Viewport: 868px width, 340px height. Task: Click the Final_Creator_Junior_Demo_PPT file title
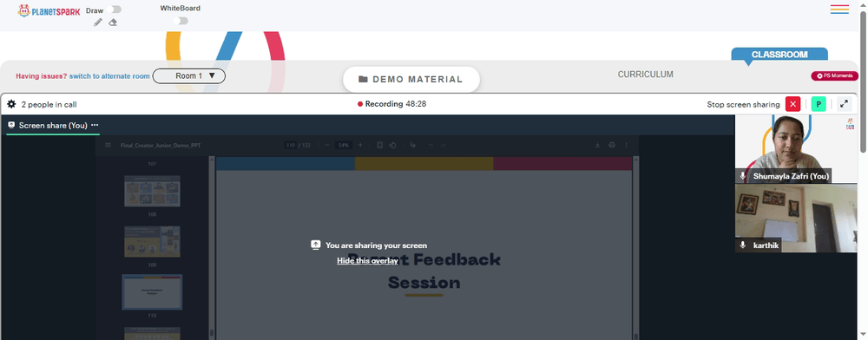(161, 146)
